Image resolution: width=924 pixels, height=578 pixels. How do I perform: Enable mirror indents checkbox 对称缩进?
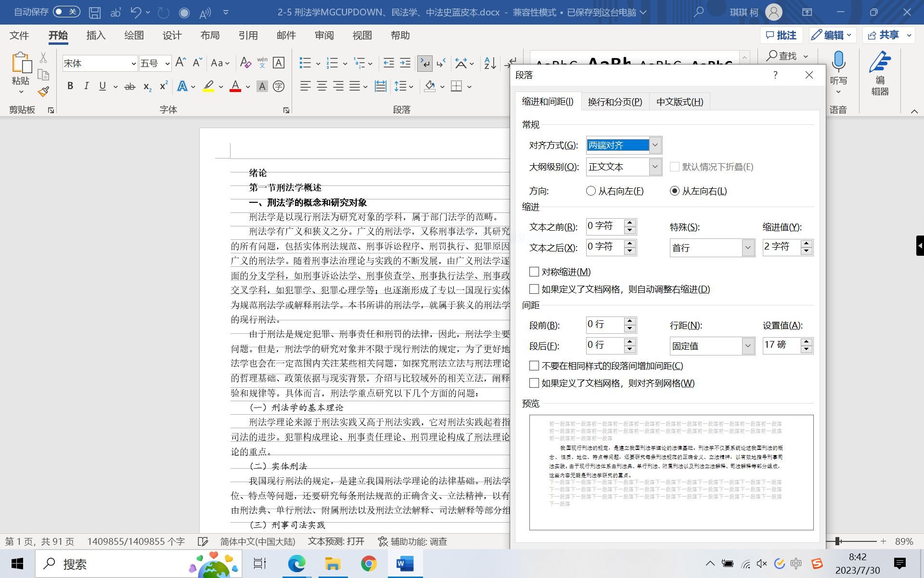coord(534,272)
